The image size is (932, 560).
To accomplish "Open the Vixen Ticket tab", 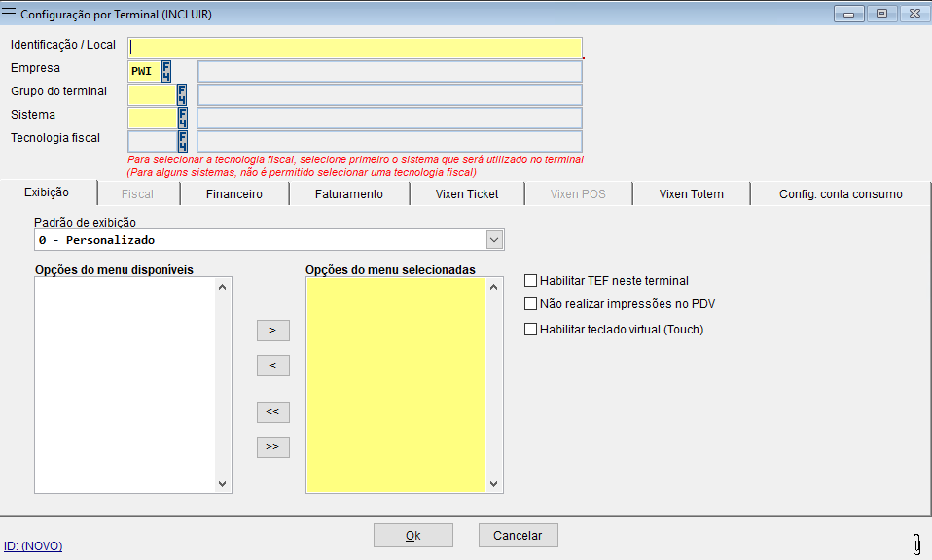I will 466,193.
